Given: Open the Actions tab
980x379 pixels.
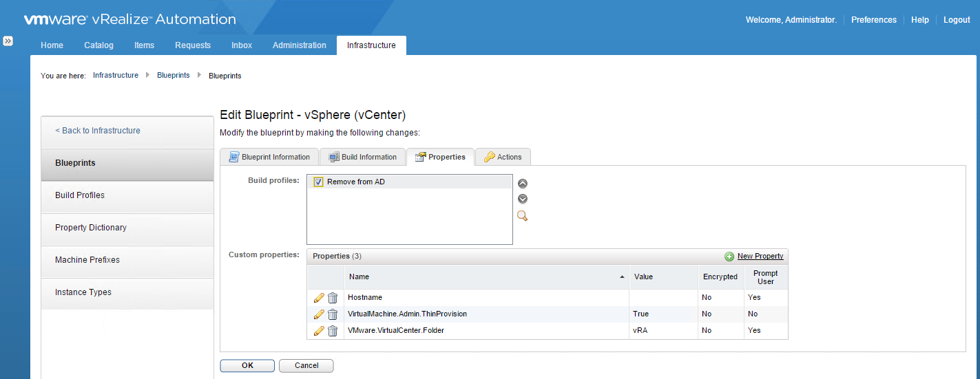Looking at the screenshot, I should pos(503,157).
